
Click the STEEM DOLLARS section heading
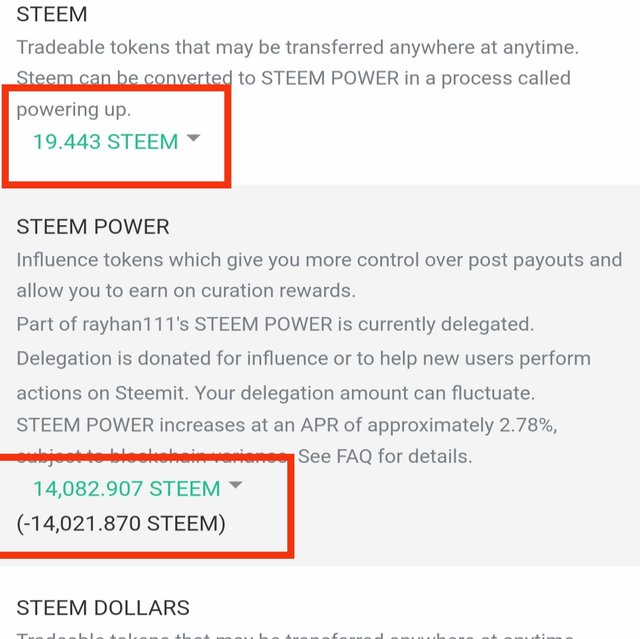[x=103, y=608]
